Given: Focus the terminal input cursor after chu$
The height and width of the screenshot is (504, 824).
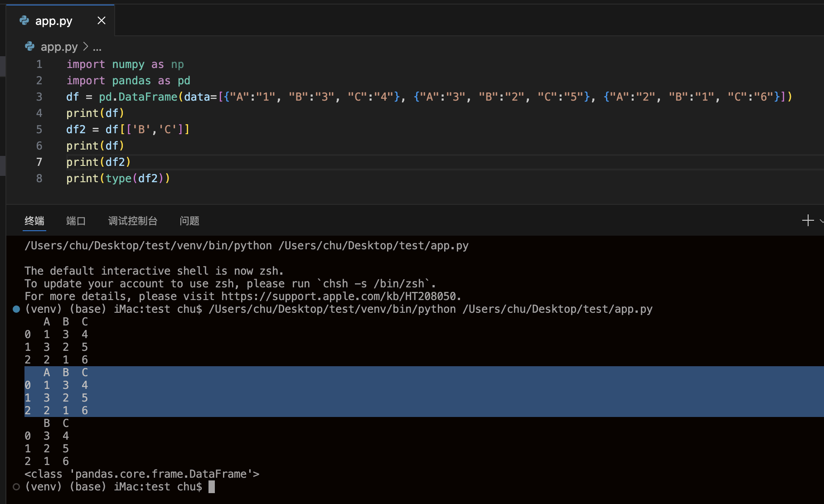Looking at the screenshot, I should (x=212, y=487).
